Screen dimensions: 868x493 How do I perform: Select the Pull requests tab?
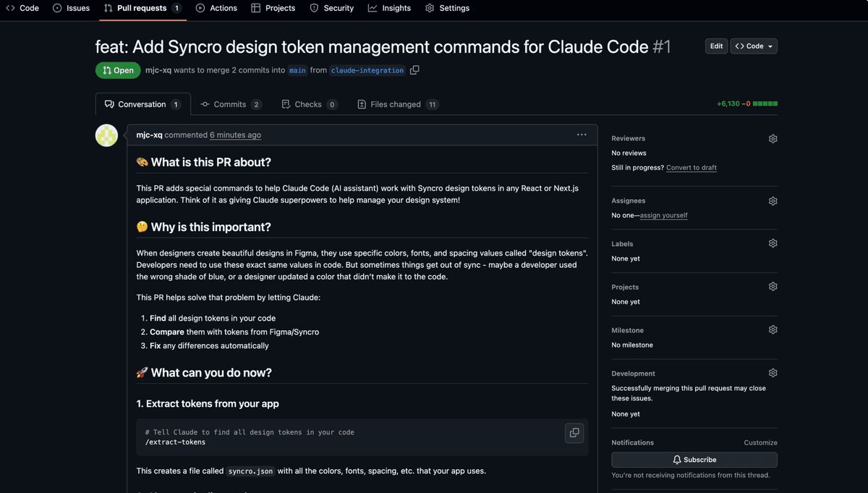[x=142, y=8]
